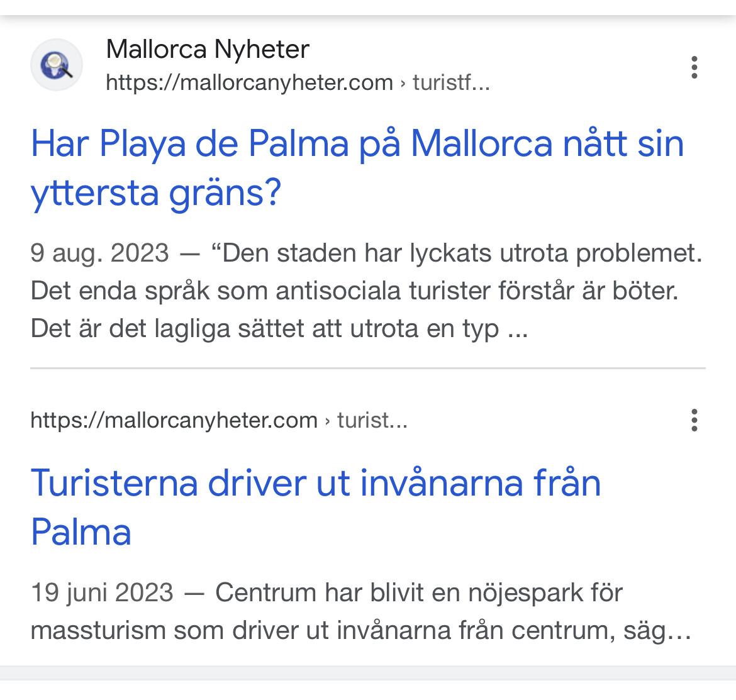The width and height of the screenshot is (736, 700).
Task: Click the 'turistf...' breadcrumb path
Action: (x=450, y=82)
